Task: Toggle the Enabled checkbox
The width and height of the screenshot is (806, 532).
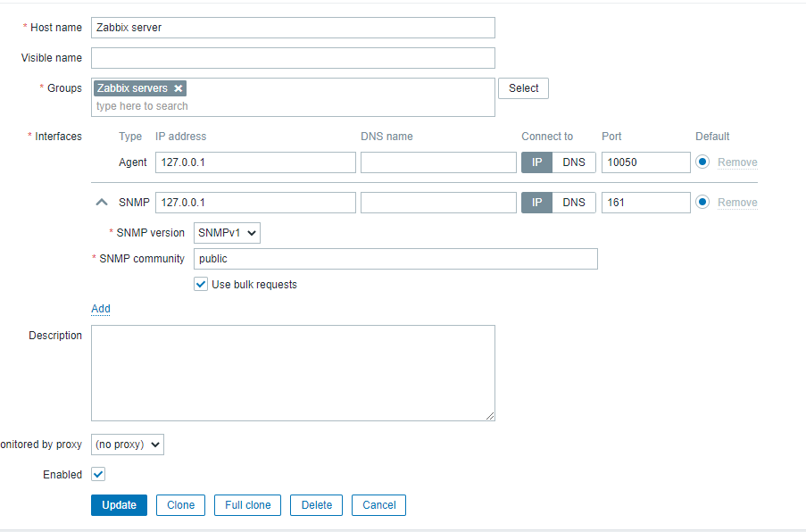Action: (x=98, y=475)
